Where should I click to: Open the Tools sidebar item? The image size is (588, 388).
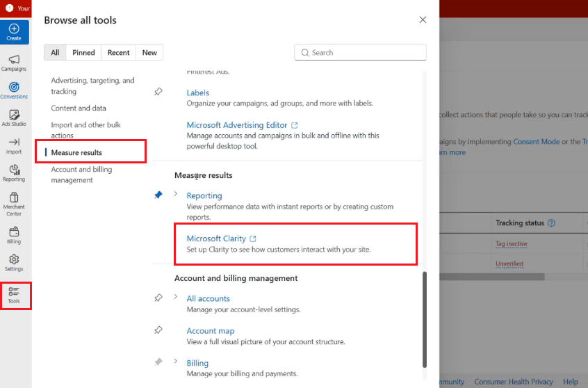click(14, 296)
